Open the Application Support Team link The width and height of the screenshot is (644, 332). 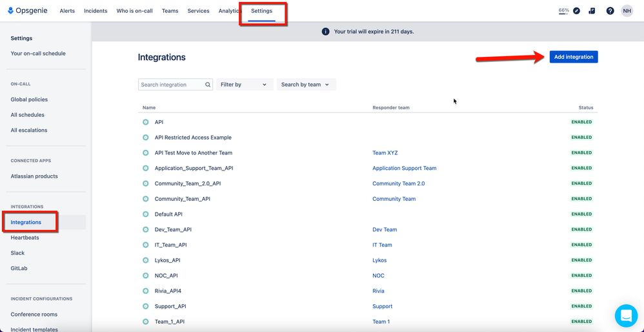pyautogui.click(x=405, y=168)
